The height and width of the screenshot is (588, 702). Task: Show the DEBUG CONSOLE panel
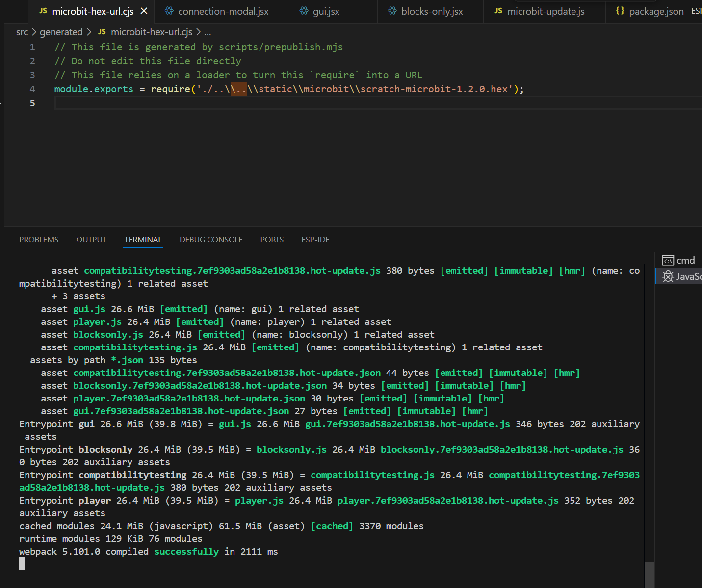211,240
